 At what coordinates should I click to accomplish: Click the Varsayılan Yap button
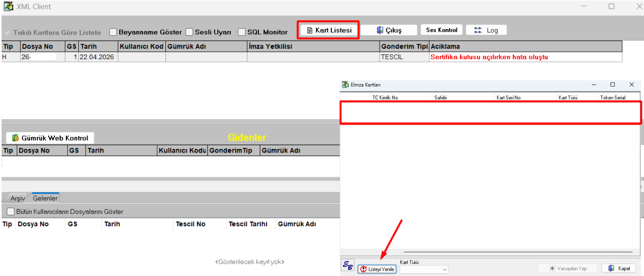568,268
